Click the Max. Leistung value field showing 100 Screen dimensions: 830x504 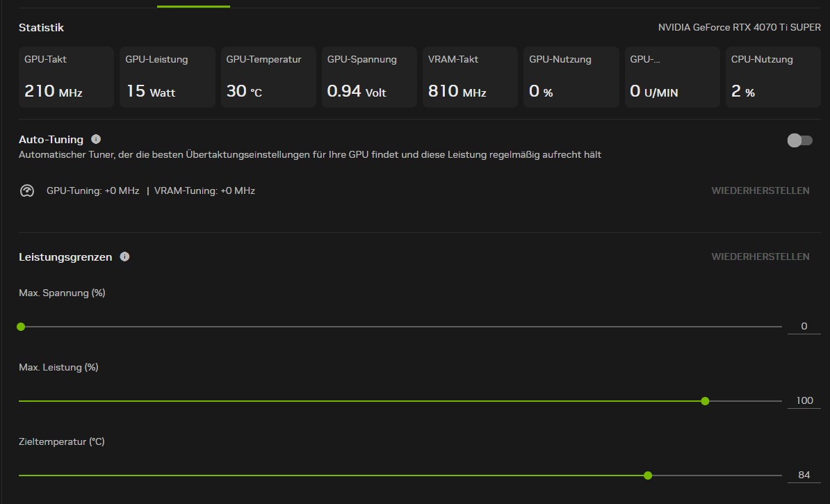coord(804,400)
